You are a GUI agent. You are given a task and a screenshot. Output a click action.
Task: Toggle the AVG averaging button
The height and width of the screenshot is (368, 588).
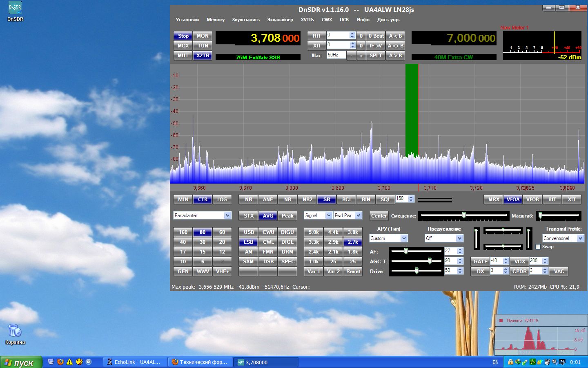268,216
